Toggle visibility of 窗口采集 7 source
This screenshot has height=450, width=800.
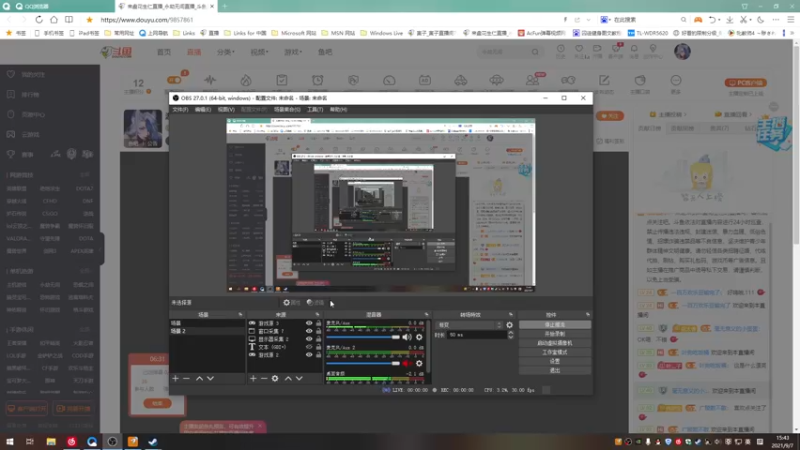pos(309,331)
